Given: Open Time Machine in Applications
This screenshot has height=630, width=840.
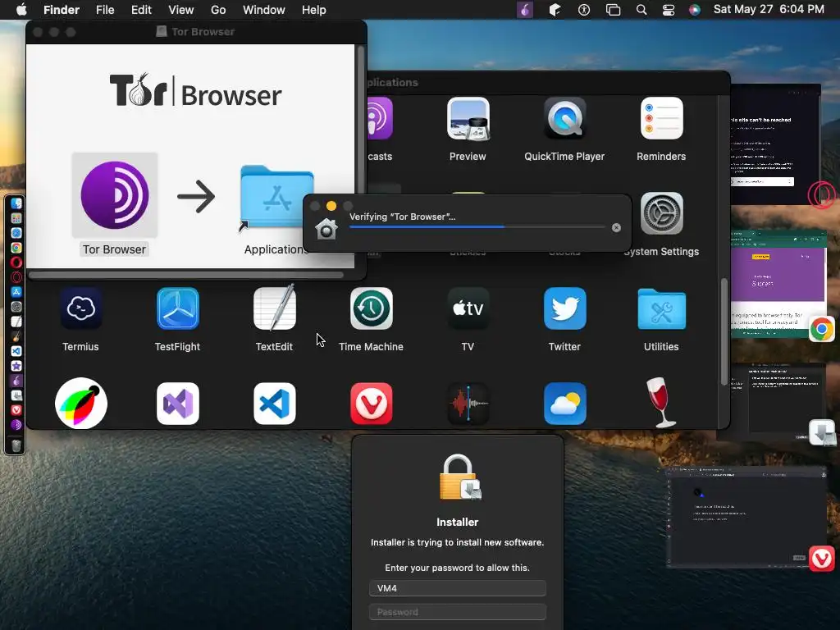Looking at the screenshot, I should (372, 308).
